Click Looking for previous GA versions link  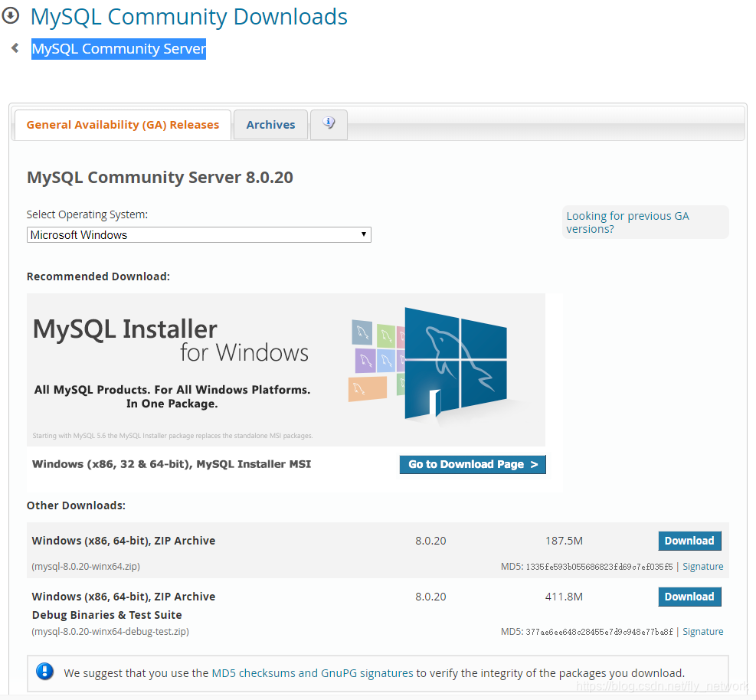pyautogui.click(x=627, y=222)
